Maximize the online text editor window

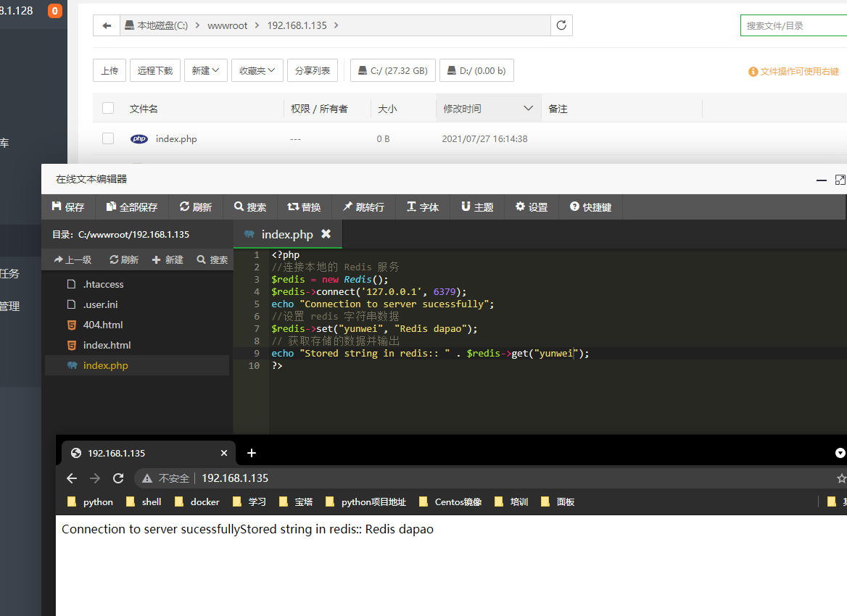(x=840, y=180)
